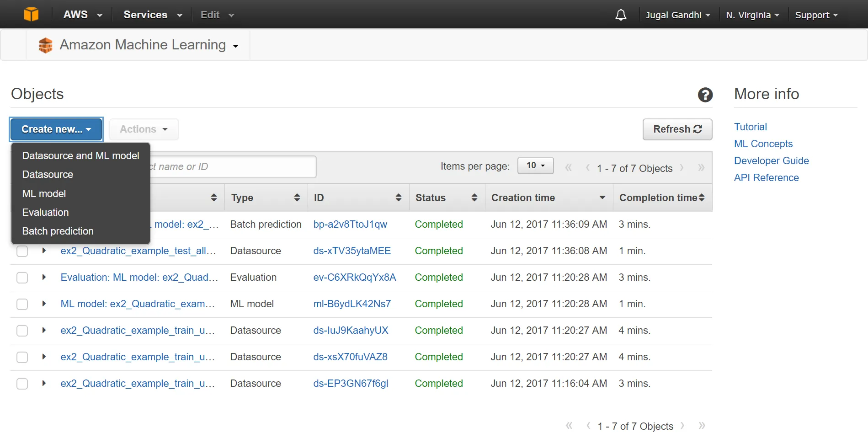
Task: Open the Services dropdown in top bar
Action: (x=153, y=15)
